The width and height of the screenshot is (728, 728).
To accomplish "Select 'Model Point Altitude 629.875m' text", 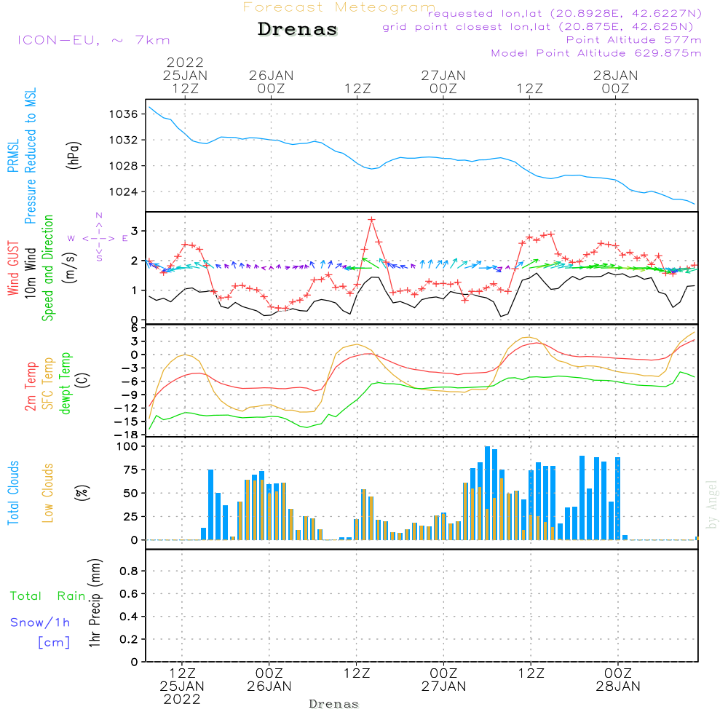I will coord(596,53).
